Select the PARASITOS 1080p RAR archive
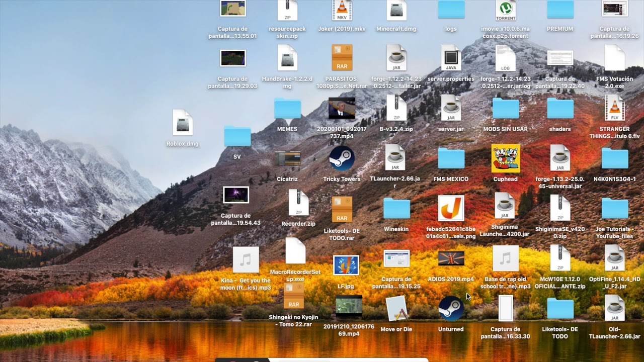This screenshot has width=644, height=362. 342,58
